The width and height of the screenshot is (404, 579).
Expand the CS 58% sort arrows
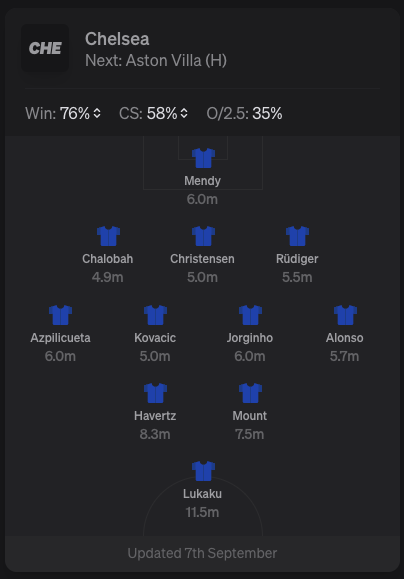184,113
